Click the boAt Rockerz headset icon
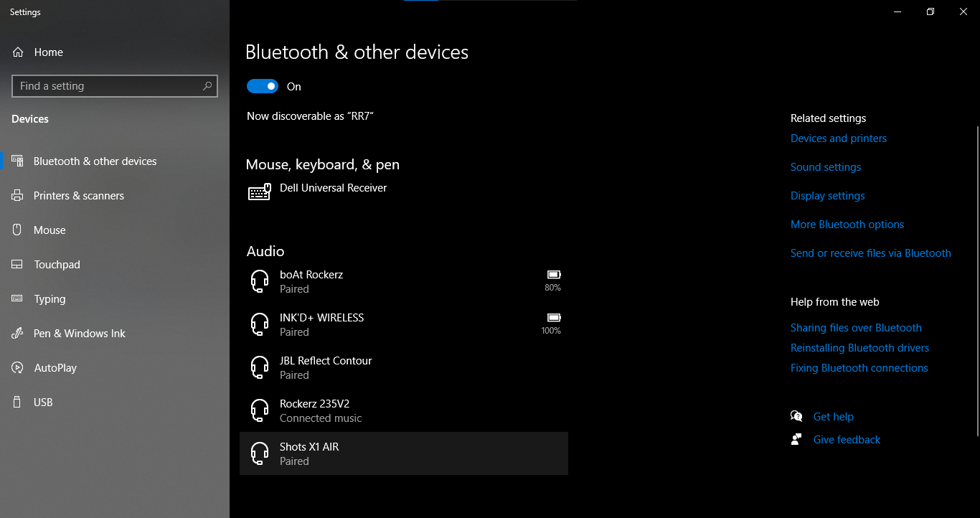The width and height of the screenshot is (980, 518). 260,281
